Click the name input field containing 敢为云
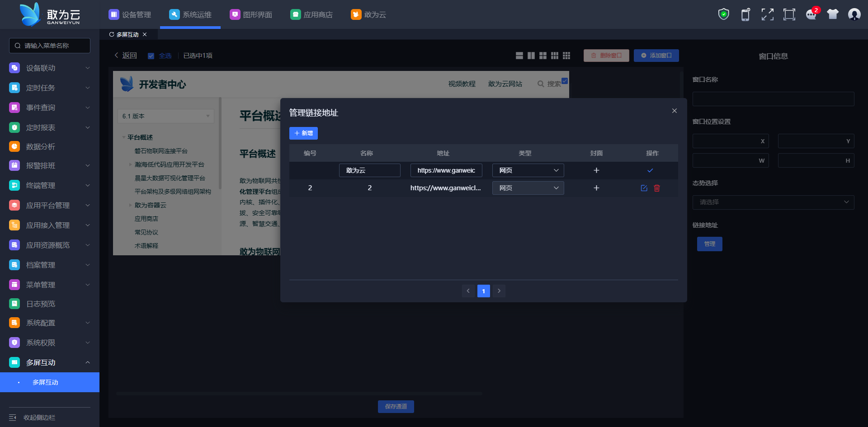The height and width of the screenshot is (427, 868). coord(369,170)
